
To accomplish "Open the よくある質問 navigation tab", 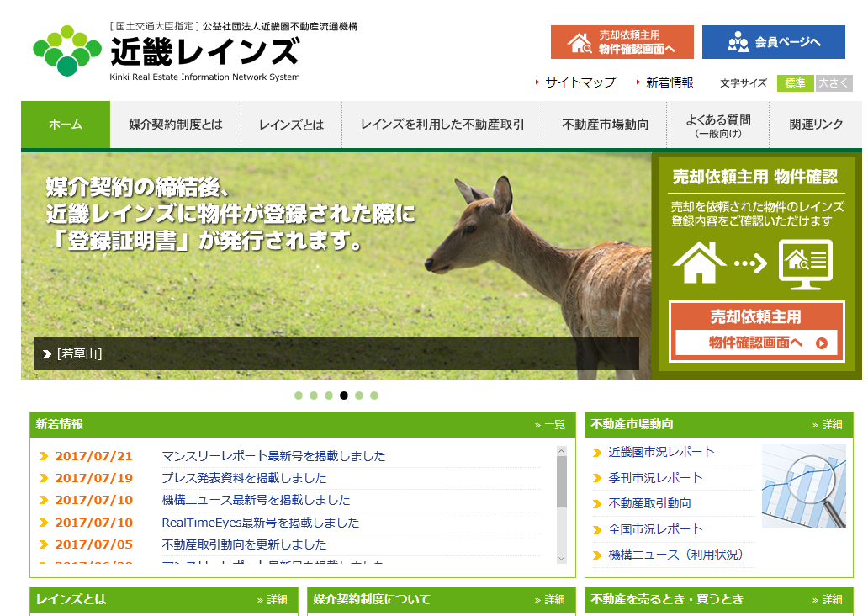I will click(717, 124).
